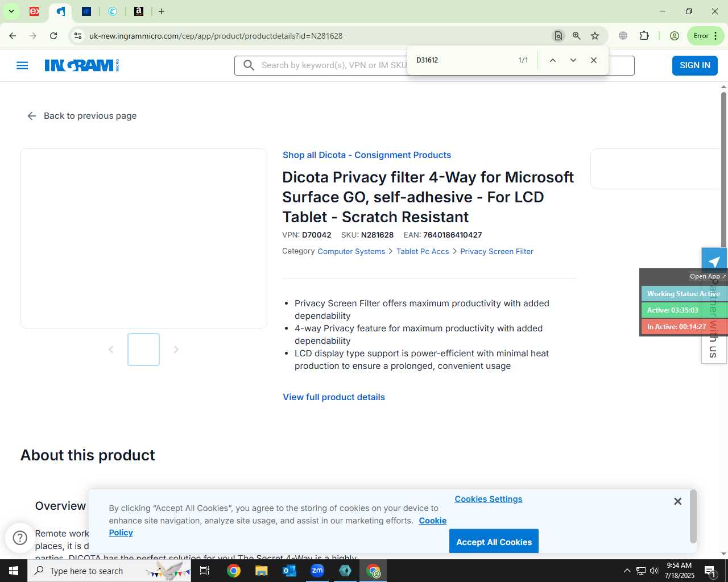Reload the current page
Viewport: 728px width, 582px height.
point(53,36)
